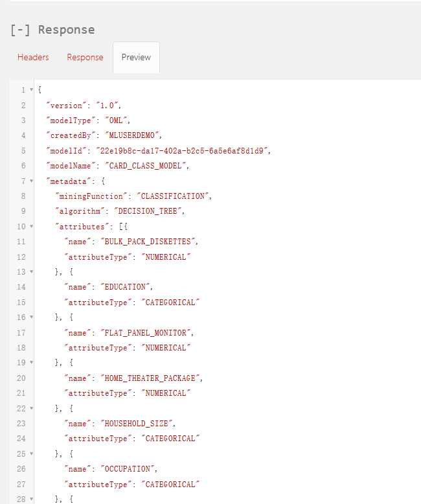421x504 pixels.
Task: Fold the EDUCATION attribute block at line 13
Action: [32, 272]
